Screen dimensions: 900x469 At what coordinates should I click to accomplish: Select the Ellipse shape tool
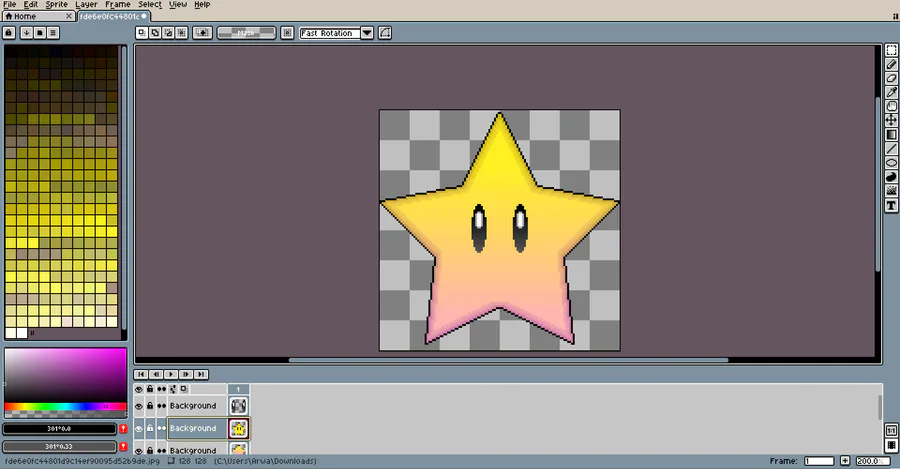[x=891, y=162]
